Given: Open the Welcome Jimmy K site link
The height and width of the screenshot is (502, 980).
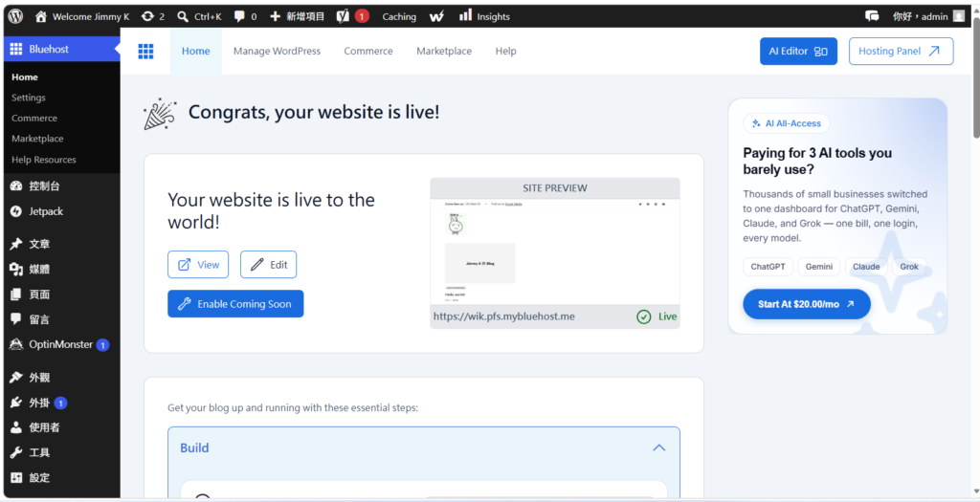Looking at the screenshot, I should pos(82,16).
